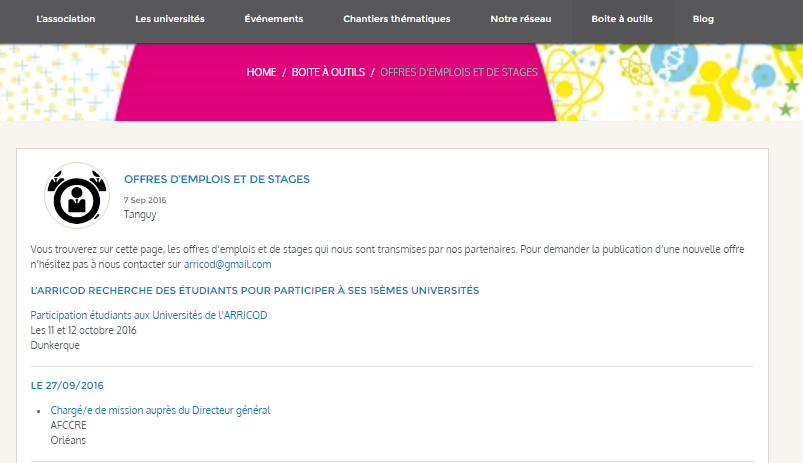This screenshot has width=803, height=463.
Task: Open the Notre réseau menu item
Action: click(521, 19)
